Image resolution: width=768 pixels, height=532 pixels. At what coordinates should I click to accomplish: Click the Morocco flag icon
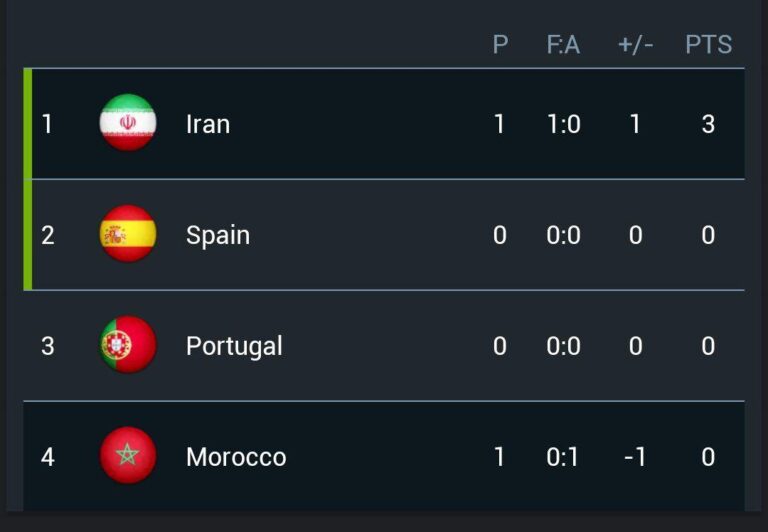[x=128, y=456]
